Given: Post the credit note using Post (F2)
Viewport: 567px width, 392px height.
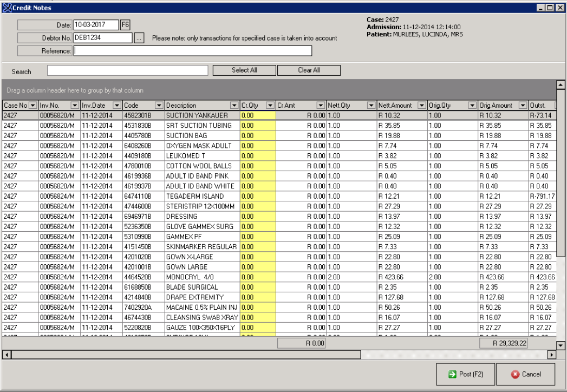Looking at the screenshot, I should tap(465, 374).
